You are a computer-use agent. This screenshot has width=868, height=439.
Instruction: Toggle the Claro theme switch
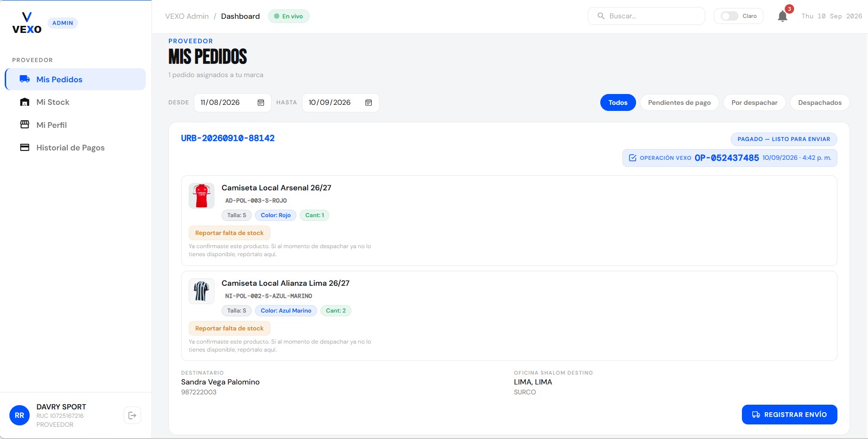(730, 16)
